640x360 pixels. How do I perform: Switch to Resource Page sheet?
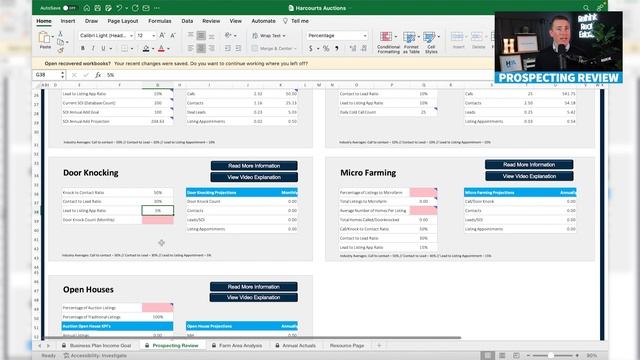(x=347, y=346)
